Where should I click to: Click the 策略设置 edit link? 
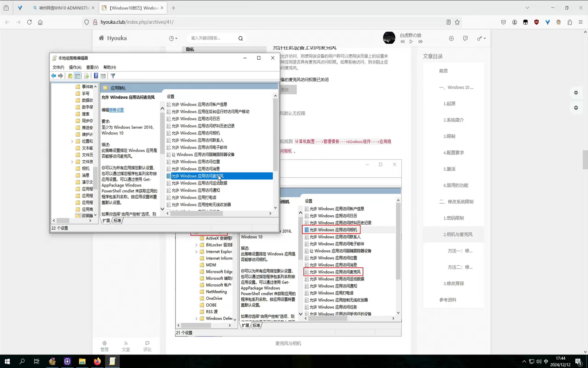point(116,110)
